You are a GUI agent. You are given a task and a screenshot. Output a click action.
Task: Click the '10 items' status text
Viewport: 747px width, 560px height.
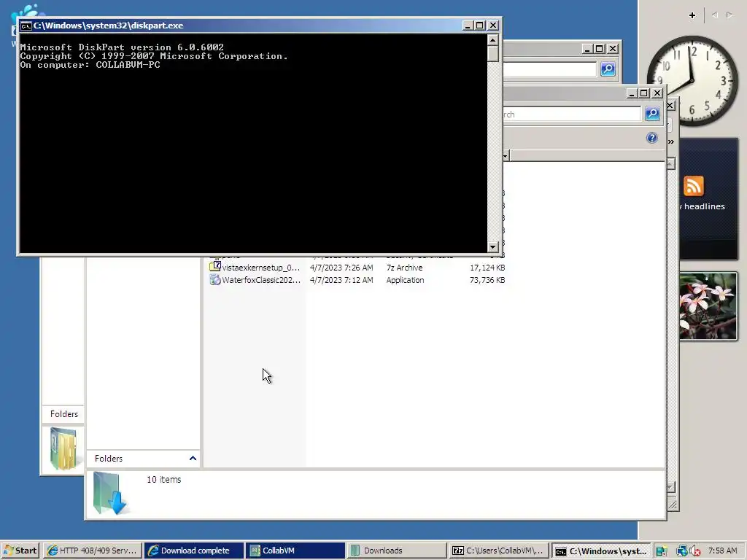click(x=164, y=480)
